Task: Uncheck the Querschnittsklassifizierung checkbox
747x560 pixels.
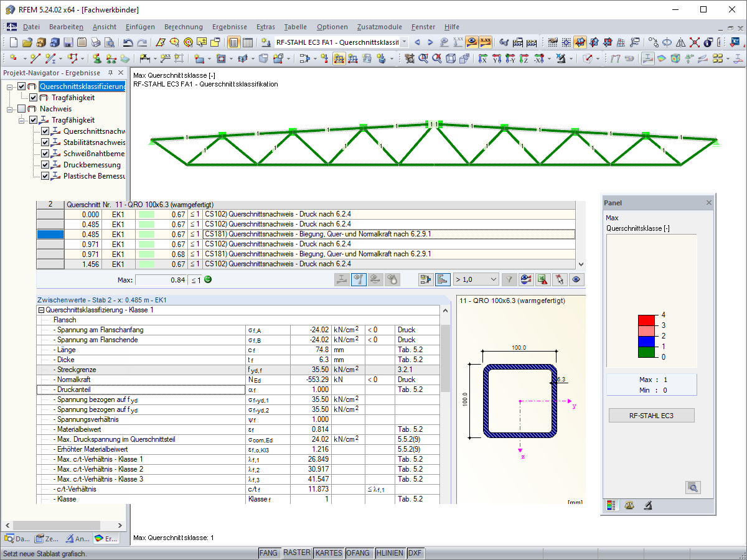Action: (x=22, y=86)
